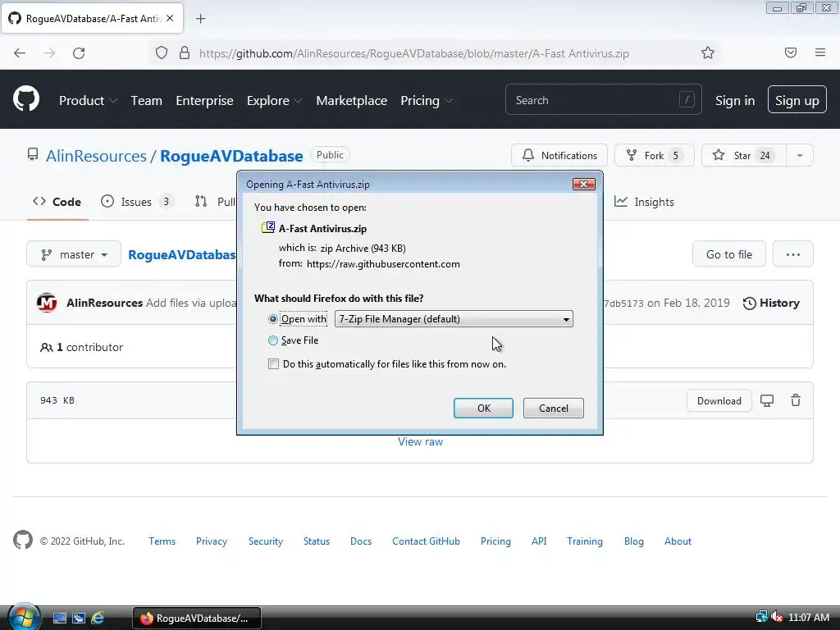Open a new tab with the plus icon

coord(200,19)
